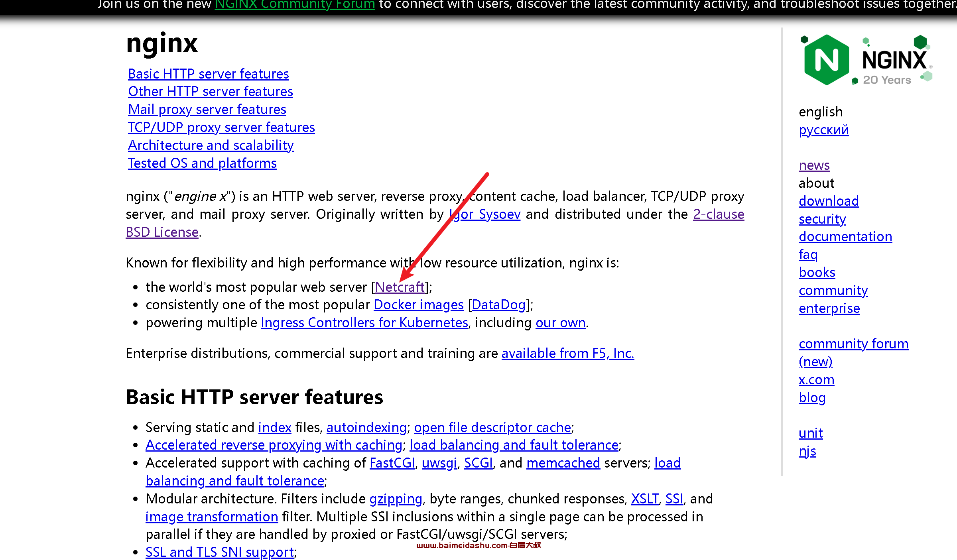Open the njs sidebar link
The height and width of the screenshot is (560, 957).
point(807,451)
